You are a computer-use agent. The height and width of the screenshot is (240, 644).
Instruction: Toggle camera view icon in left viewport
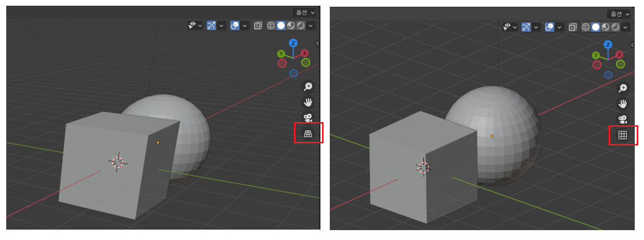click(x=308, y=118)
